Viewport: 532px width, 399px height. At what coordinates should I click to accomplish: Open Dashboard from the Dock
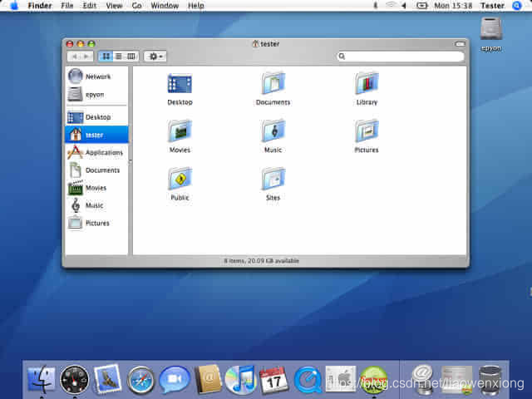pyautogui.click(x=74, y=379)
